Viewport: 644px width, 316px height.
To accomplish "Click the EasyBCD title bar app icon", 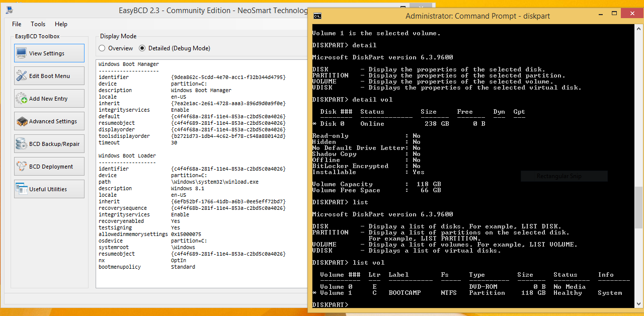I will click(9, 10).
